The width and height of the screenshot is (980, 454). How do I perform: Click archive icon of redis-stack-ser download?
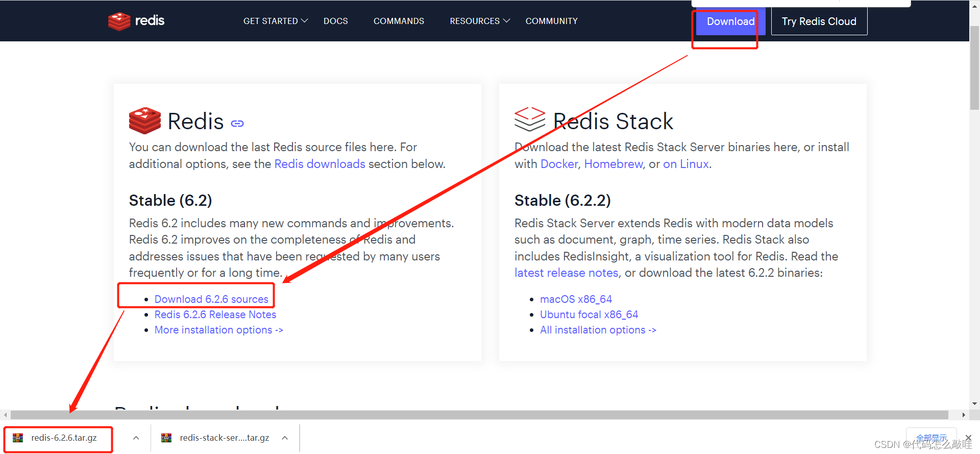point(166,438)
